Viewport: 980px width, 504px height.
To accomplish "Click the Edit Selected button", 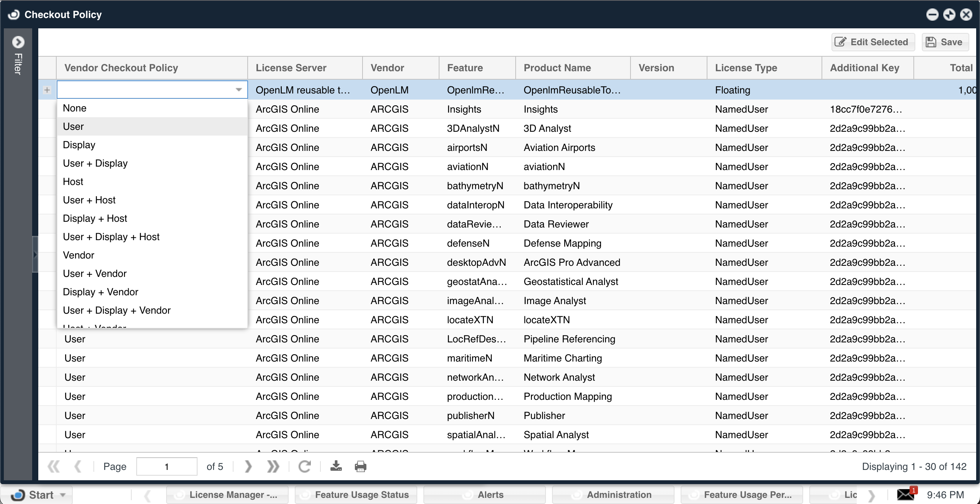I will [x=873, y=42].
